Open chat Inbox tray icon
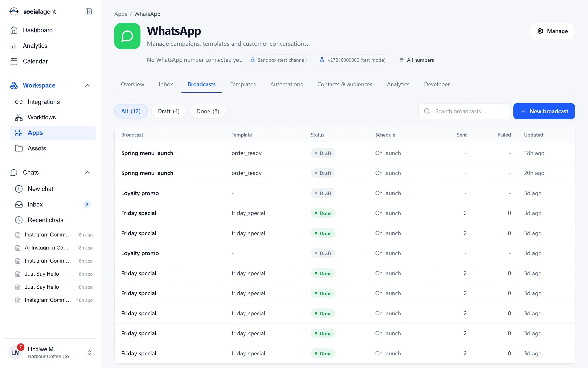 (x=19, y=204)
